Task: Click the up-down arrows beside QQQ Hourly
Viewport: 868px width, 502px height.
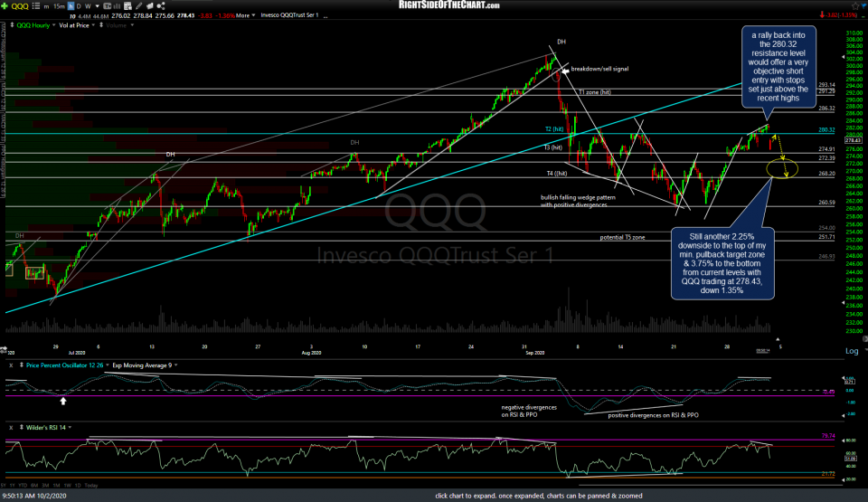Action: 12,25
